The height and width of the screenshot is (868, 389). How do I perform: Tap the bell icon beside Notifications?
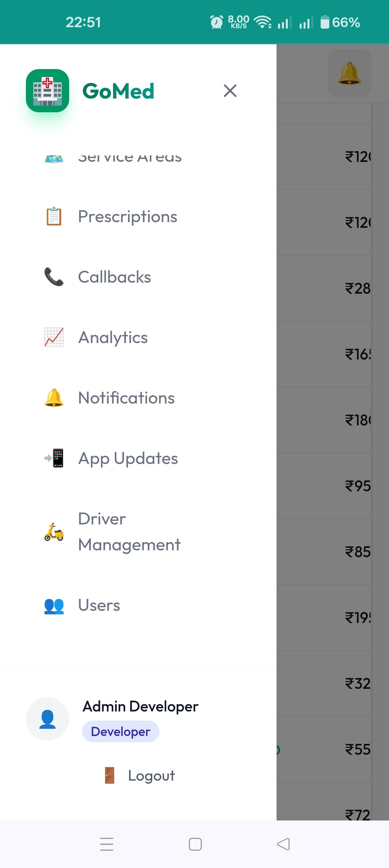click(54, 398)
